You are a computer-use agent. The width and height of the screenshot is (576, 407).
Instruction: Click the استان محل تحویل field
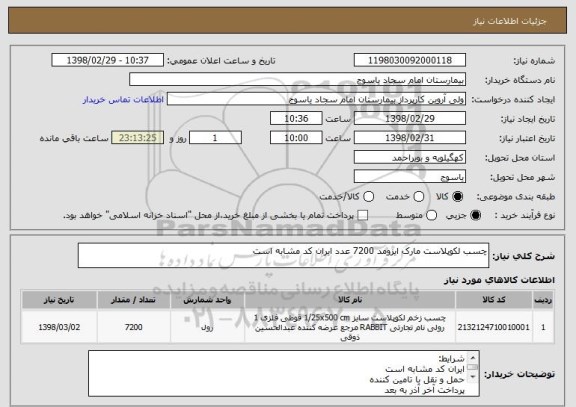coord(410,158)
